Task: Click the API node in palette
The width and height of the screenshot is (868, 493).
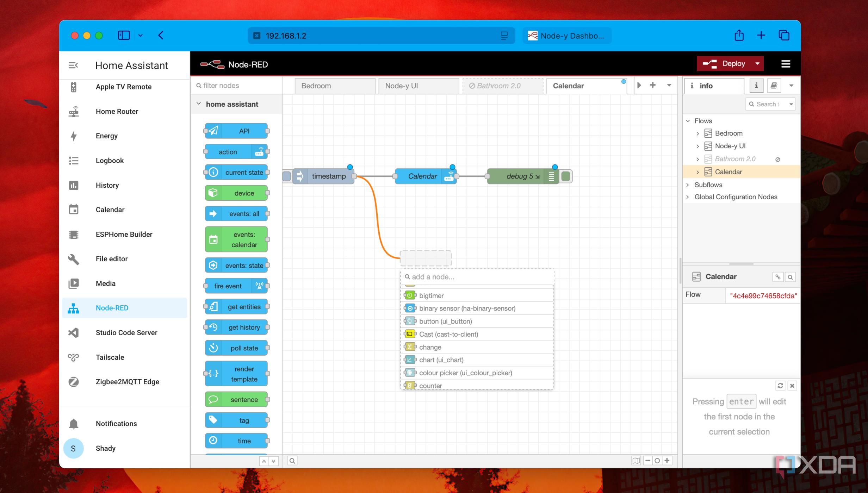Action: pos(236,131)
